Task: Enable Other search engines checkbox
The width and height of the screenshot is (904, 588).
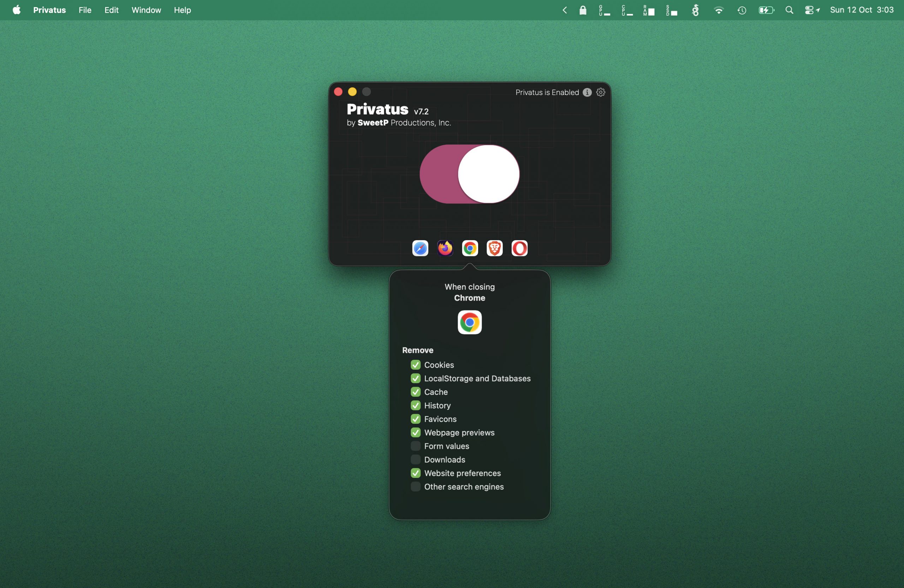Action: [x=416, y=487]
